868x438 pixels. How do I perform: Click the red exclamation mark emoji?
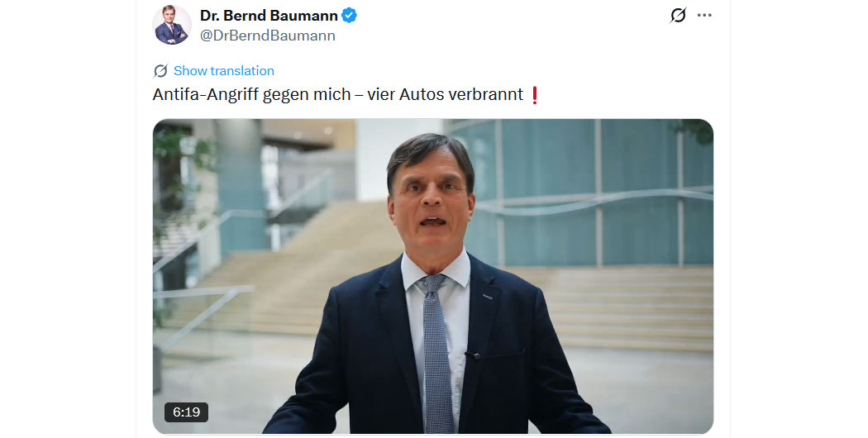tap(534, 95)
